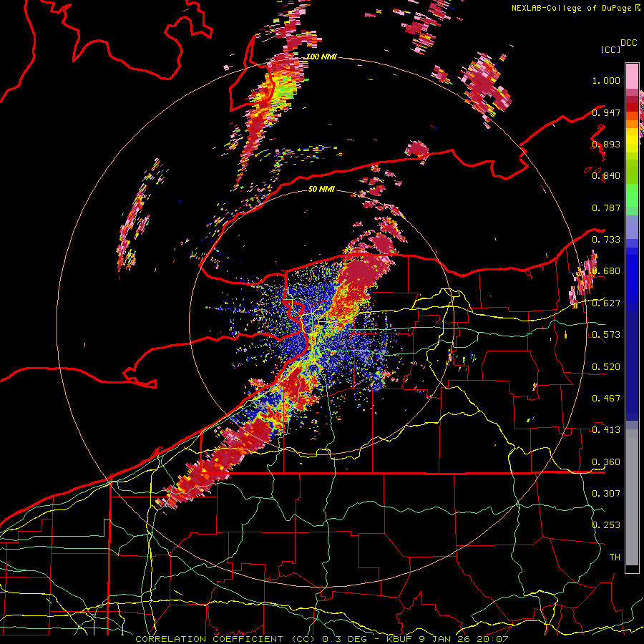Viewport: 644px width, 644px height.
Task: Select the 0.520 scale value
Action: [606, 367]
